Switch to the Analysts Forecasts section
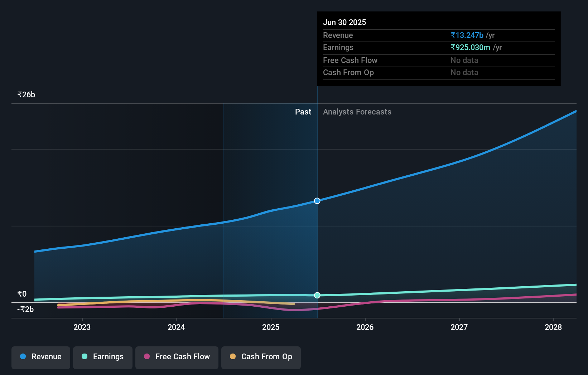The width and height of the screenshot is (588, 375). (357, 112)
